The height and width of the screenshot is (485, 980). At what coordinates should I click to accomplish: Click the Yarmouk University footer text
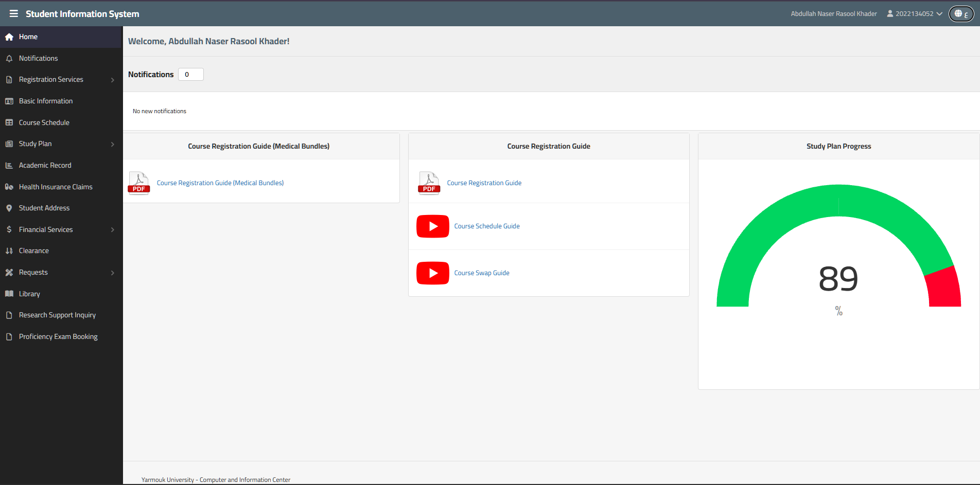point(216,480)
